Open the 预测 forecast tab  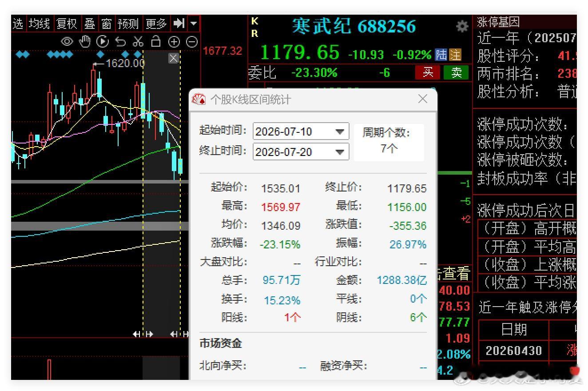(128, 24)
